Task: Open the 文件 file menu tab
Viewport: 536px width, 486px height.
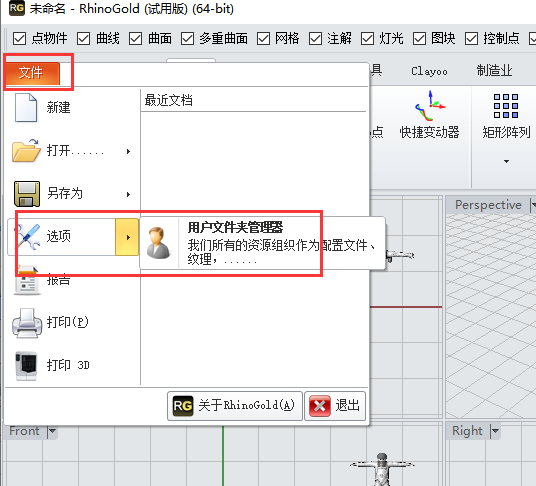Action: pyautogui.click(x=32, y=73)
